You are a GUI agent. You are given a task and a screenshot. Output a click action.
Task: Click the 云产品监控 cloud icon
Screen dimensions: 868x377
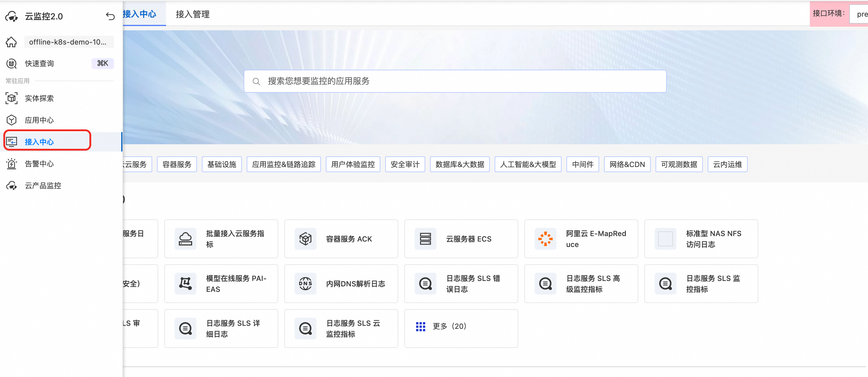pos(12,186)
